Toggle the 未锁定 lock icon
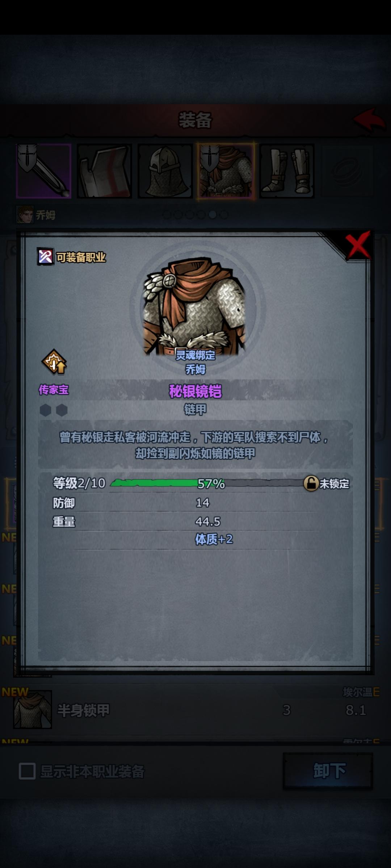 (311, 483)
